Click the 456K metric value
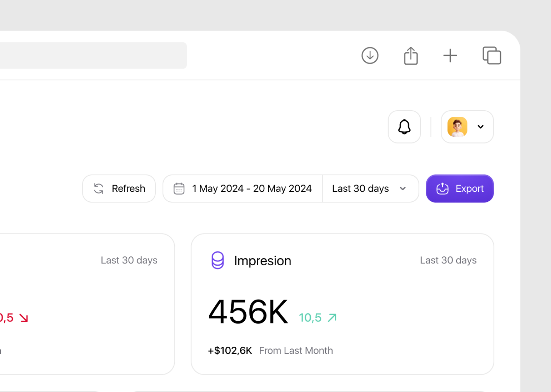This screenshot has width=551, height=392. [248, 312]
